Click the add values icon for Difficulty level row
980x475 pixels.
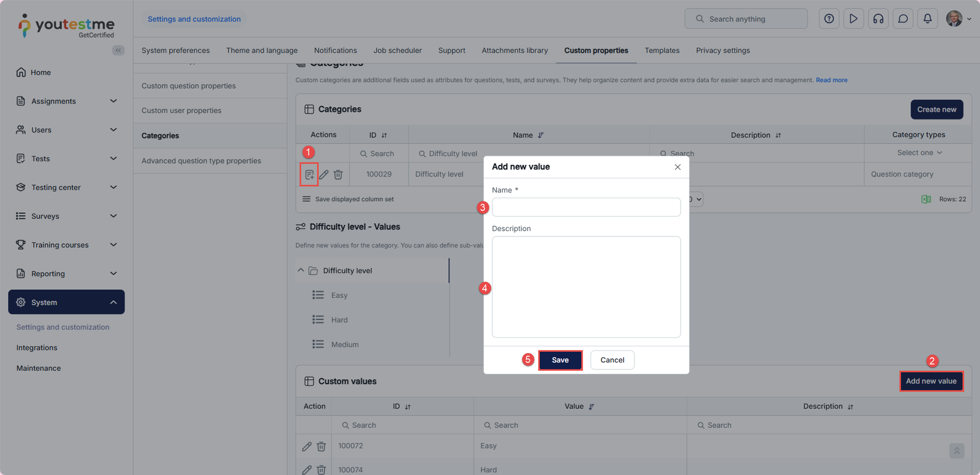(309, 175)
